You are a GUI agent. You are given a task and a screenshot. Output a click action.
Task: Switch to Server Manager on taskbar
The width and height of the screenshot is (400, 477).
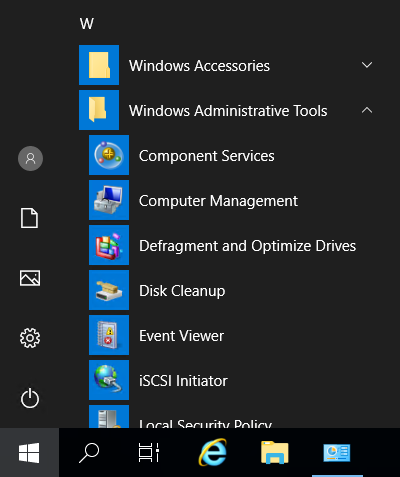coord(337,453)
